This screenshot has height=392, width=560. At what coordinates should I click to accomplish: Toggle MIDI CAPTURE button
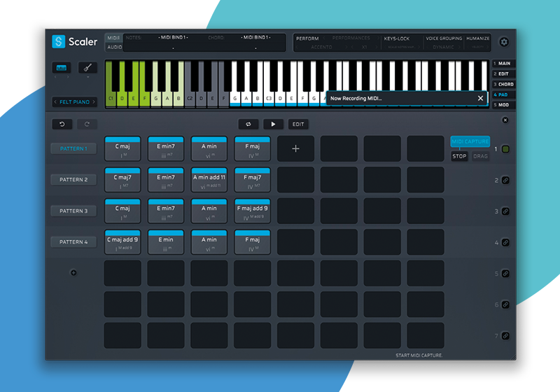point(470,141)
